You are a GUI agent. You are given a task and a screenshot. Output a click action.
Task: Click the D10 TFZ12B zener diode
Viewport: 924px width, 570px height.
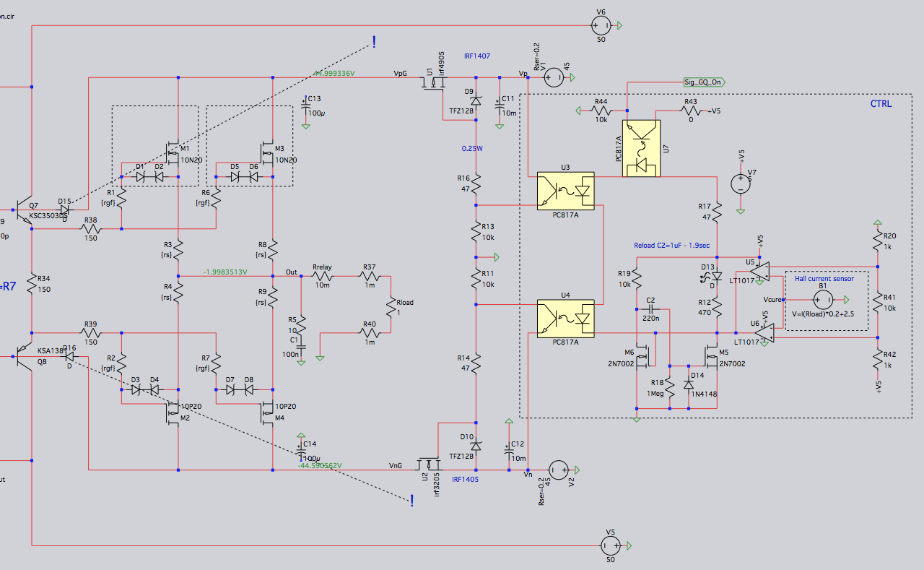[x=476, y=445]
